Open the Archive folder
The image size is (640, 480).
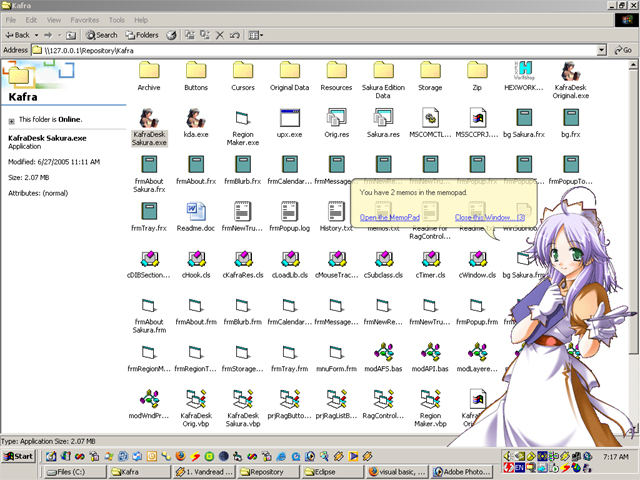point(149,70)
